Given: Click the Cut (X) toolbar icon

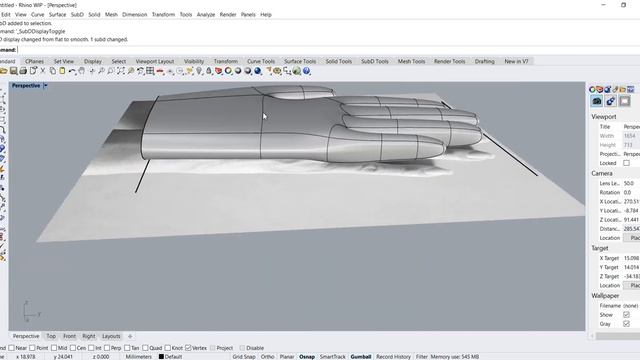Looking at the screenshot, I should click(x=42, y=71).
